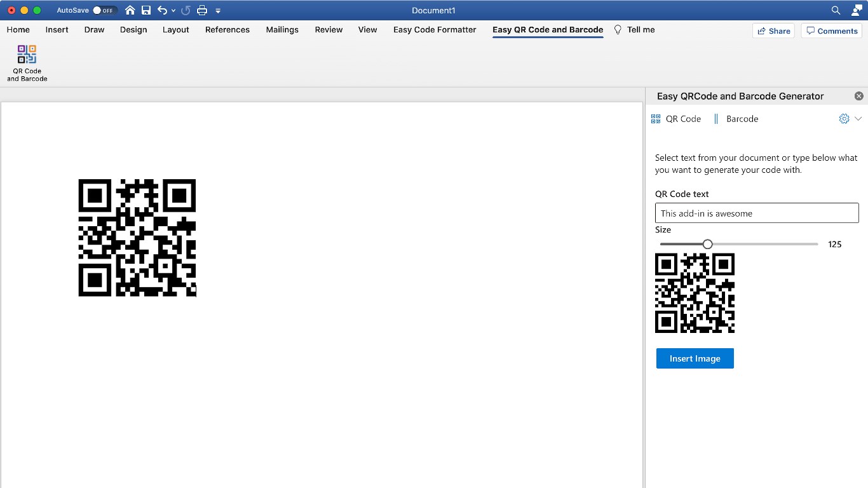Click the QR code preview in pane
Screen dimensions: 868x488
click(x=695, y=293)
